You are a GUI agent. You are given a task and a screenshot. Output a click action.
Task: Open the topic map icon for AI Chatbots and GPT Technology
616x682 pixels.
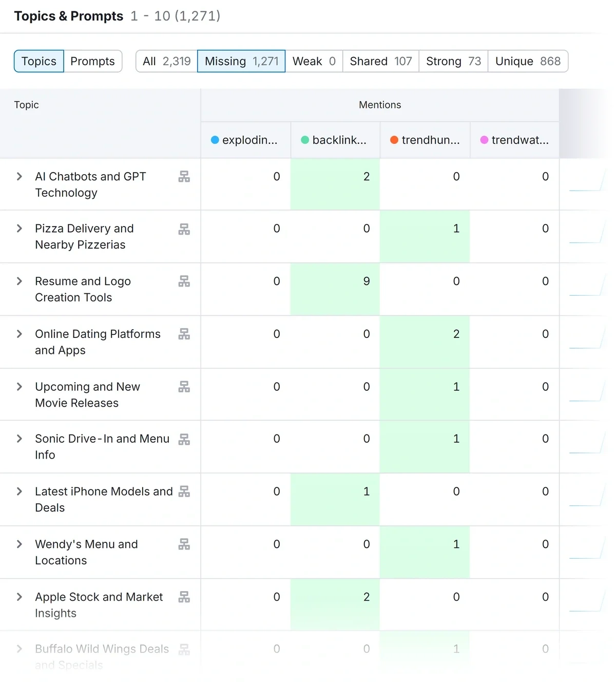(x=184, y=177)
